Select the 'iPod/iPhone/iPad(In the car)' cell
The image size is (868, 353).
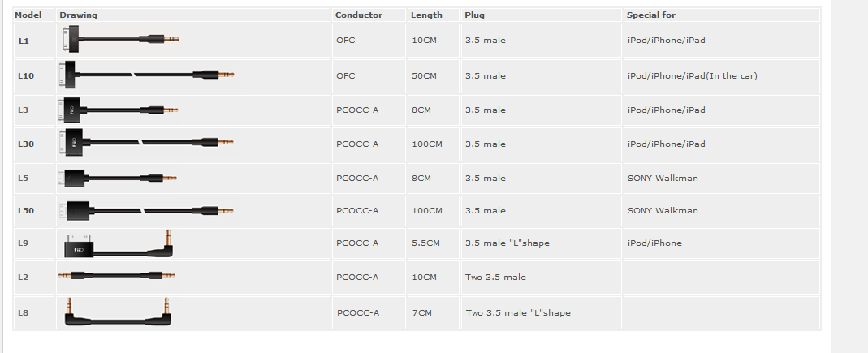click(x=722, y=75)
